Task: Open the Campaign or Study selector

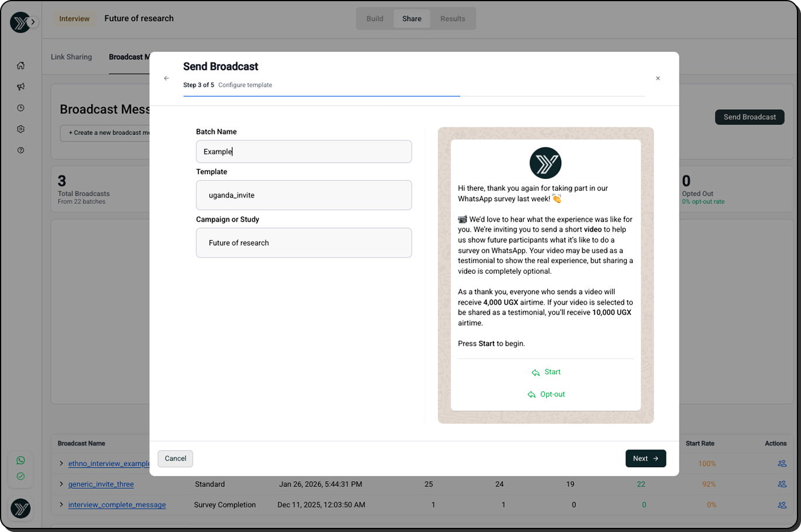Action: click(x=303, y=243)
